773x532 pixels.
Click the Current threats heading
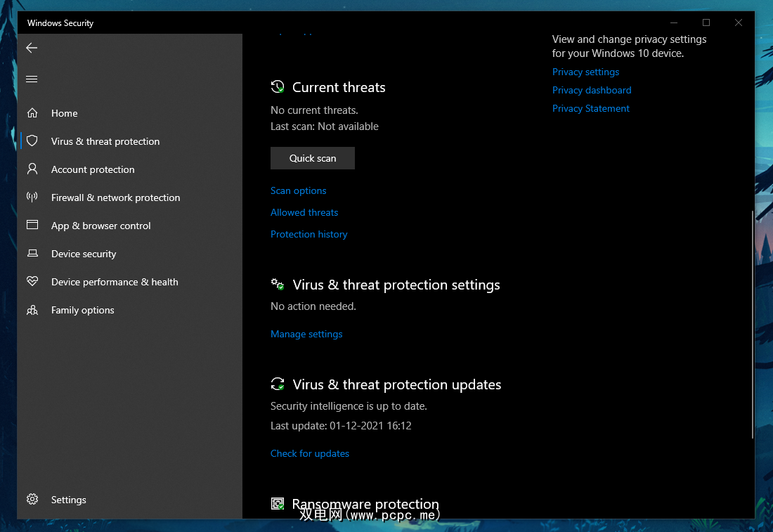click(339, 87)
